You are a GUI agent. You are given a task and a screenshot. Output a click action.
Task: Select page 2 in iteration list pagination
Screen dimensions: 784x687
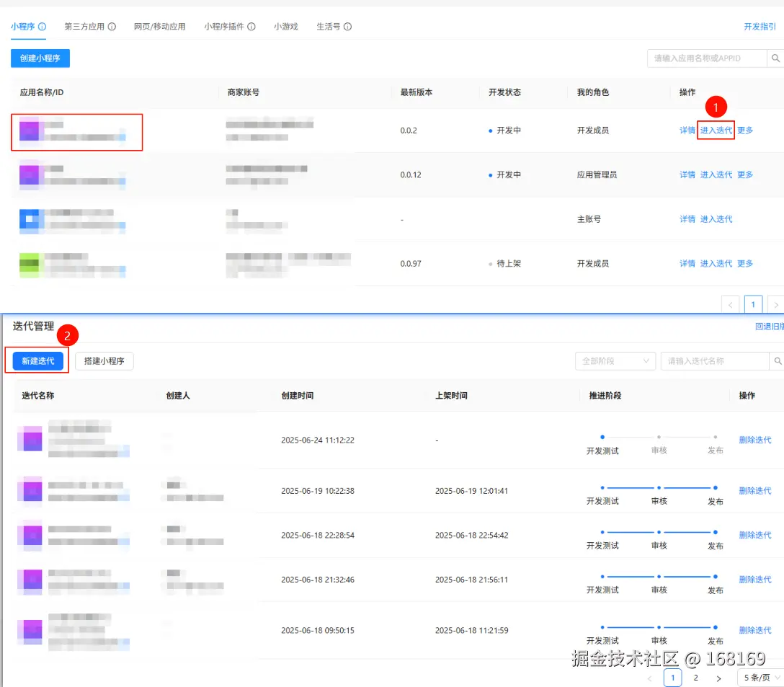pos(695,678)
